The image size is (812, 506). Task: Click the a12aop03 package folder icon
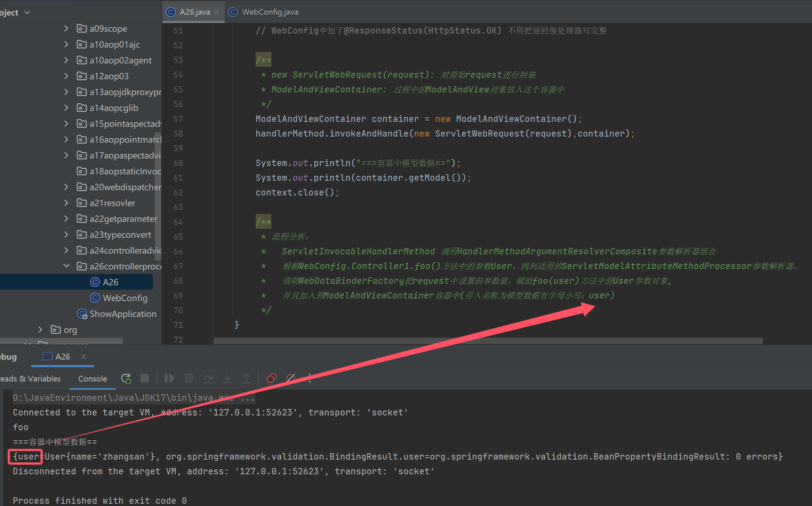click(x=81, y=76)
